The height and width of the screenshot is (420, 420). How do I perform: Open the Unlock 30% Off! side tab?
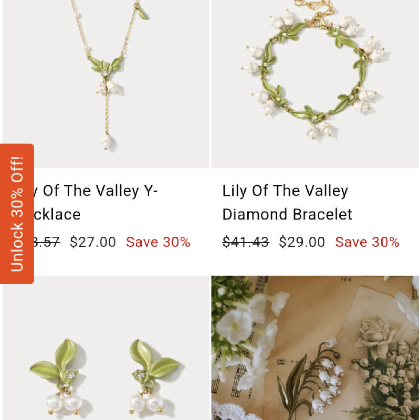(17, 214)
